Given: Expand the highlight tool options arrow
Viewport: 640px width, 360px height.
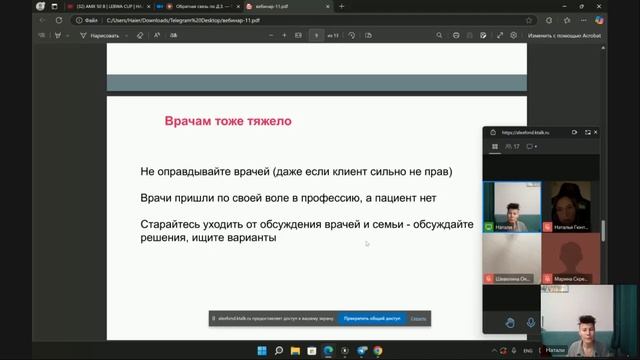Looking at the screenshot, I should tap(68, 36).
